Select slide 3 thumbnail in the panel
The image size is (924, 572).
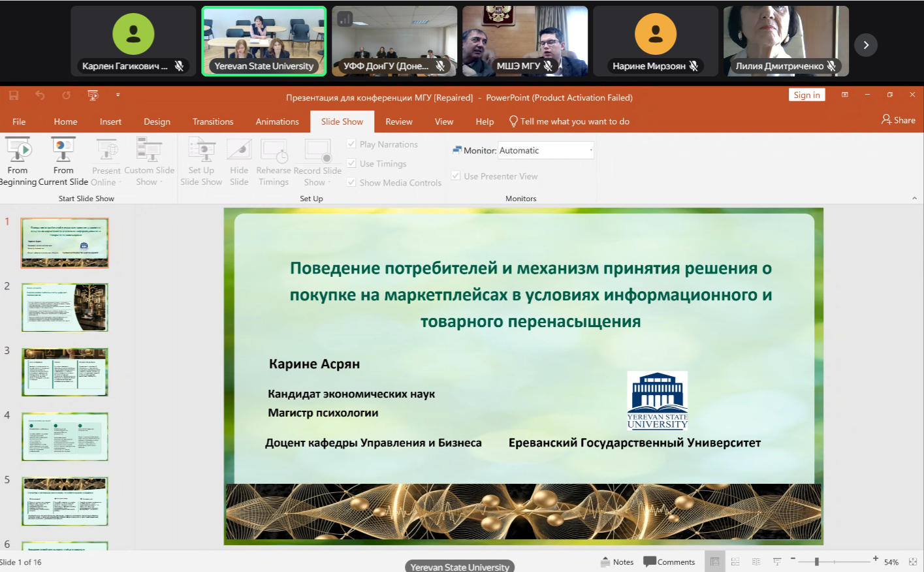click(x=65, y=372)
